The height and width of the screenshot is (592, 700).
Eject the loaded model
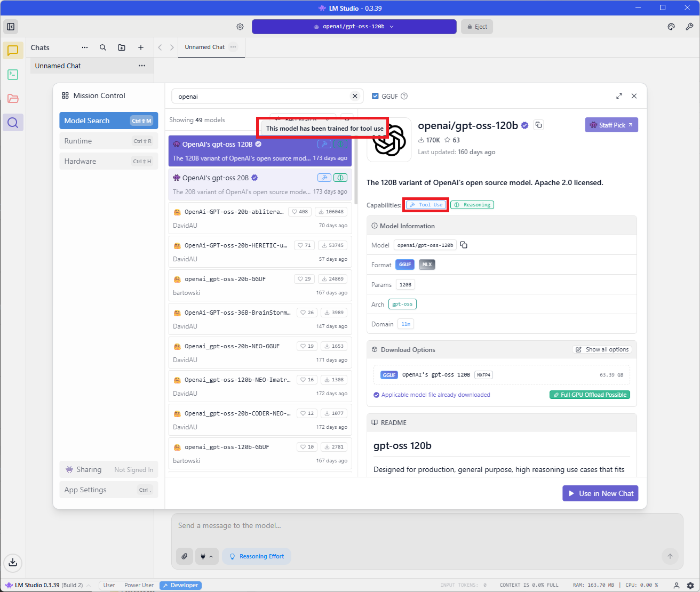[477, 27]
